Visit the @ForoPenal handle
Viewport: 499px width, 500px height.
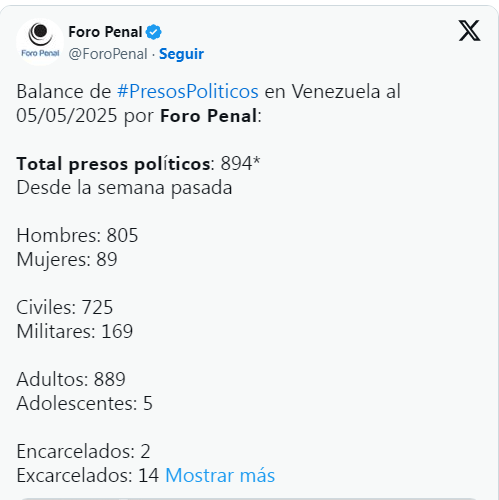(108, 54)
